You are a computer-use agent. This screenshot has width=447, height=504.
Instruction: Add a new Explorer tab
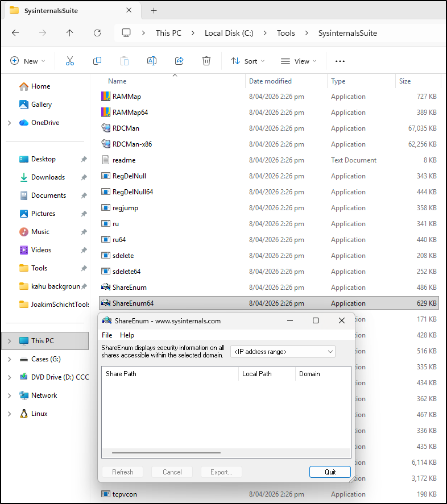pos(154,11)
